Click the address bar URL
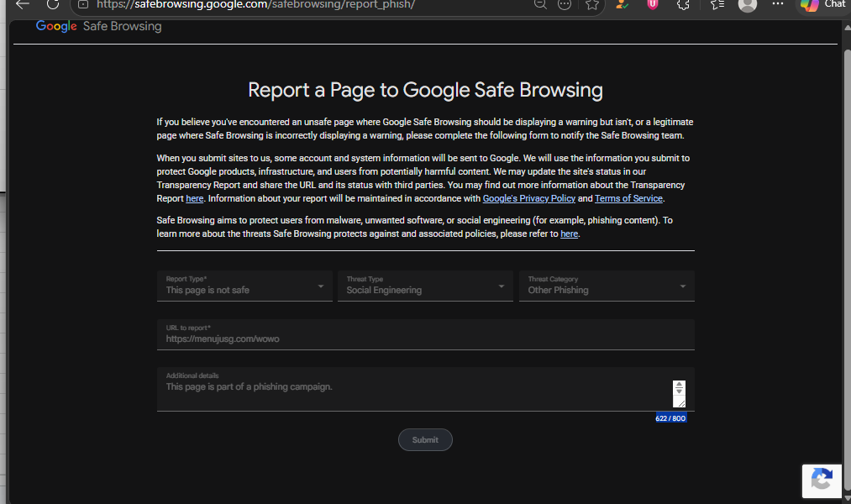 point(255,5)
